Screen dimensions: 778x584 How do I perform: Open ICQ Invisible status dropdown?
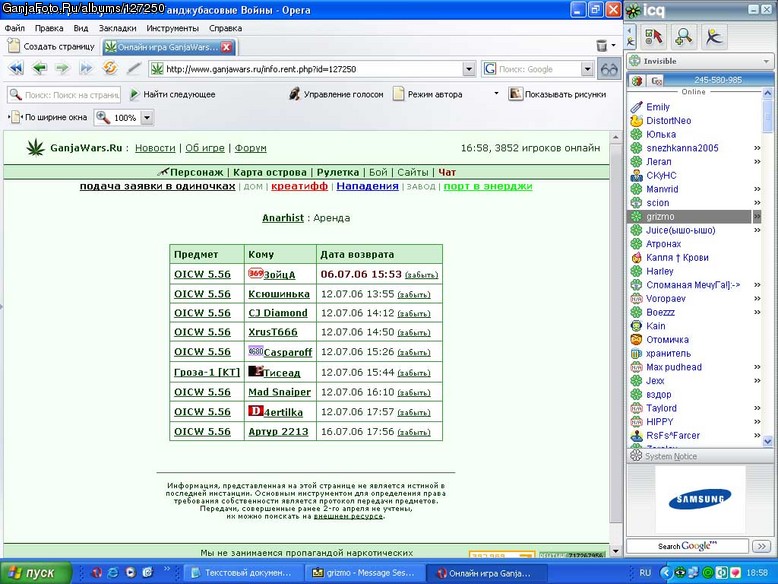767,62
